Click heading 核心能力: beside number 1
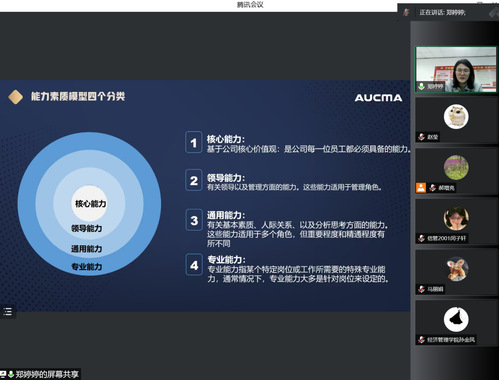 (x=226, y=139)
